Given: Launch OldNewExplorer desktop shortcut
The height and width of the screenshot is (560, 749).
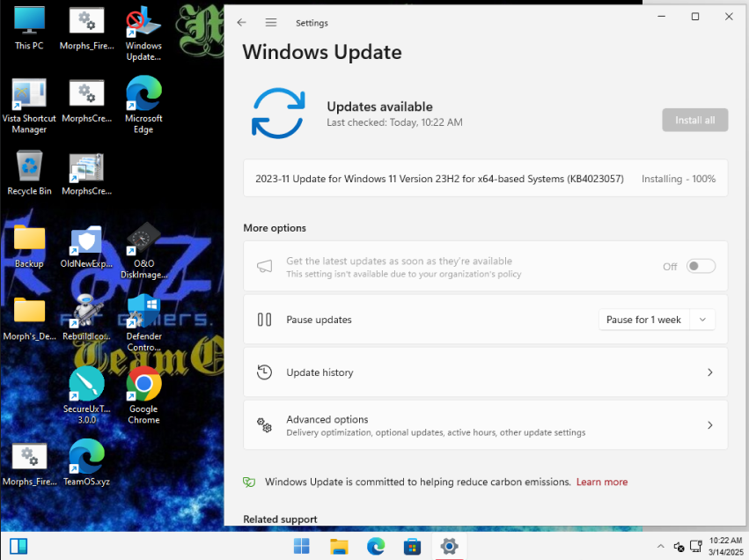Looking at the screenshot, I should point(86,246).
